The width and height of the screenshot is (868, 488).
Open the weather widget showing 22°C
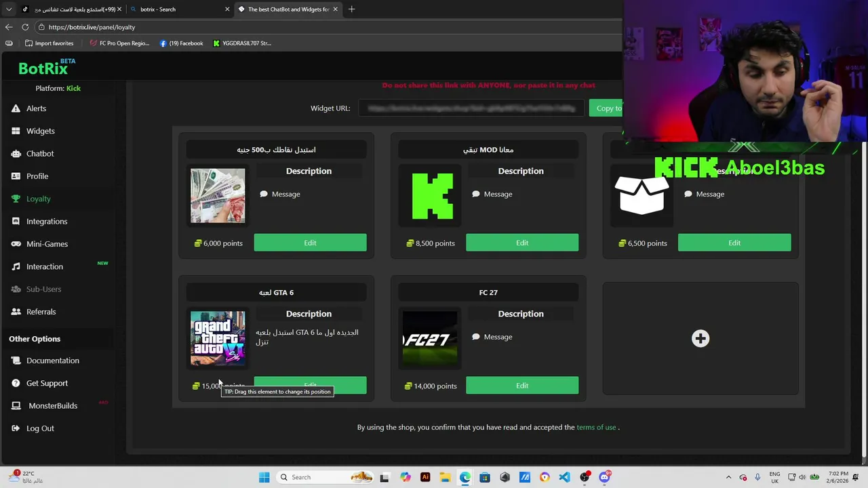click(26, 477)
